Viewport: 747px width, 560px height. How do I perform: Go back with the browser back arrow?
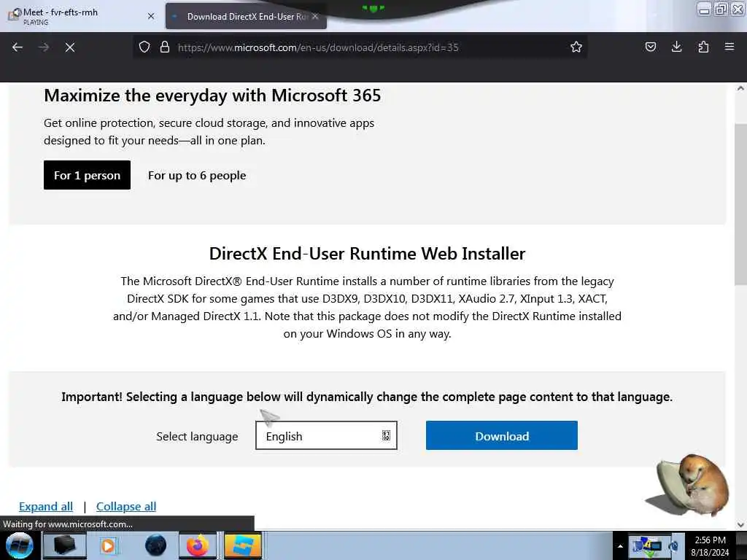tap(18, 47)
